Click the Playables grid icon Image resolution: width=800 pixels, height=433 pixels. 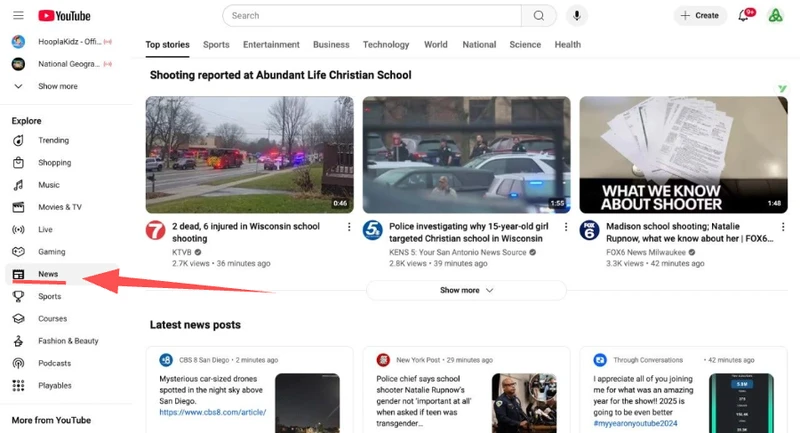(x=18, y=386)
